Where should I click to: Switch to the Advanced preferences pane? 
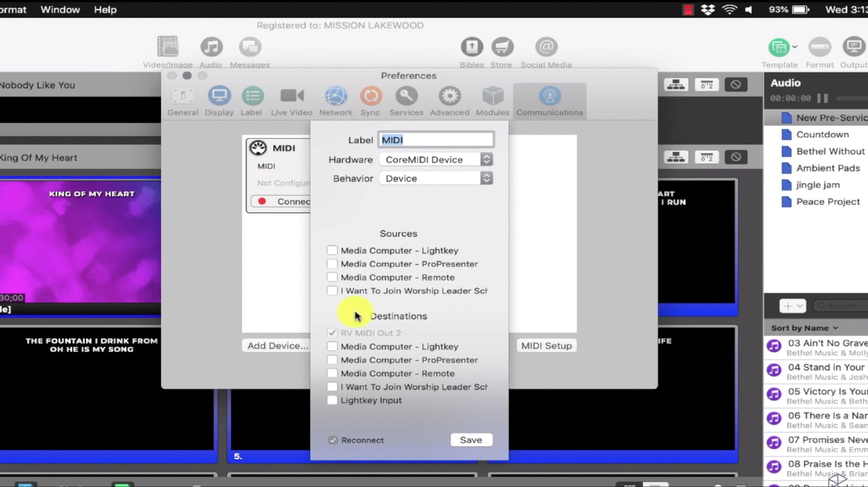tap(449, 101)
